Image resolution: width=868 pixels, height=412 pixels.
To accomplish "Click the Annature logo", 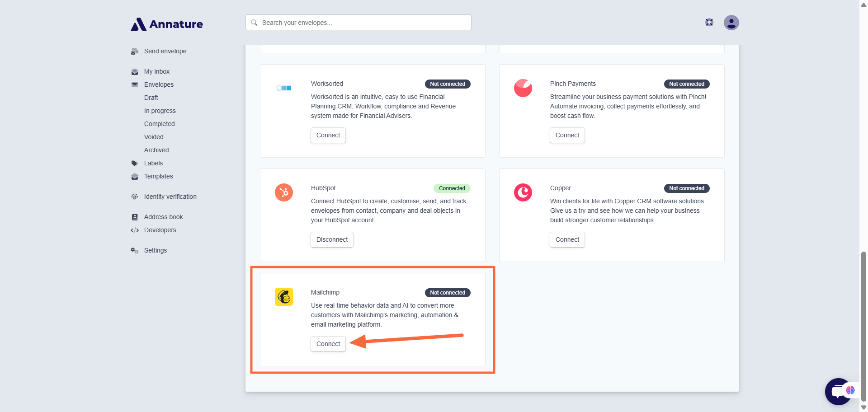I will (167, 24).
